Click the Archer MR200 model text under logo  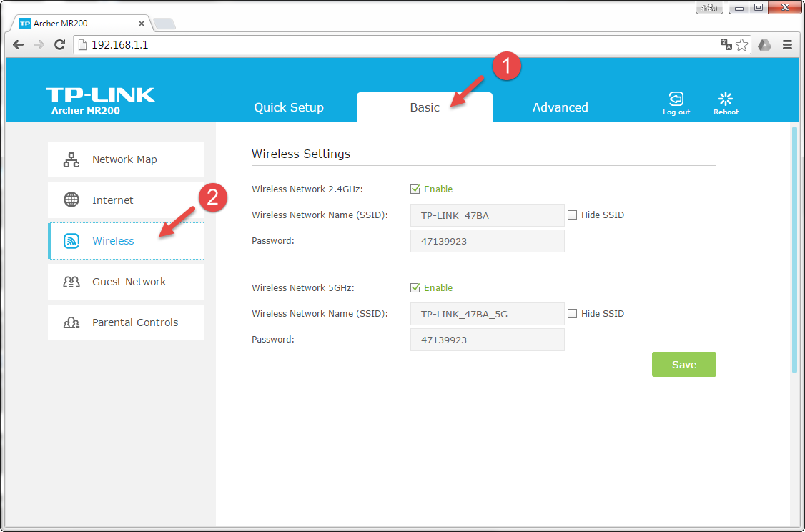coord(86,110)
